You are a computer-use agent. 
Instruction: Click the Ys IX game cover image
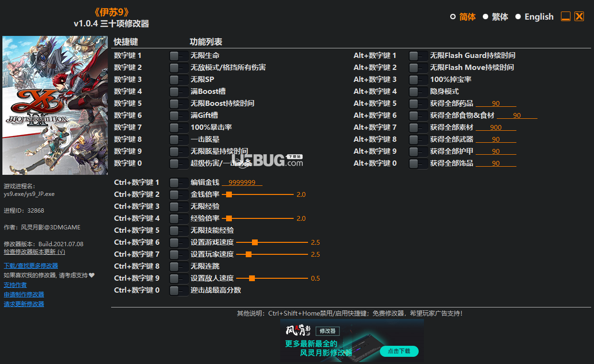pos(55,105)
